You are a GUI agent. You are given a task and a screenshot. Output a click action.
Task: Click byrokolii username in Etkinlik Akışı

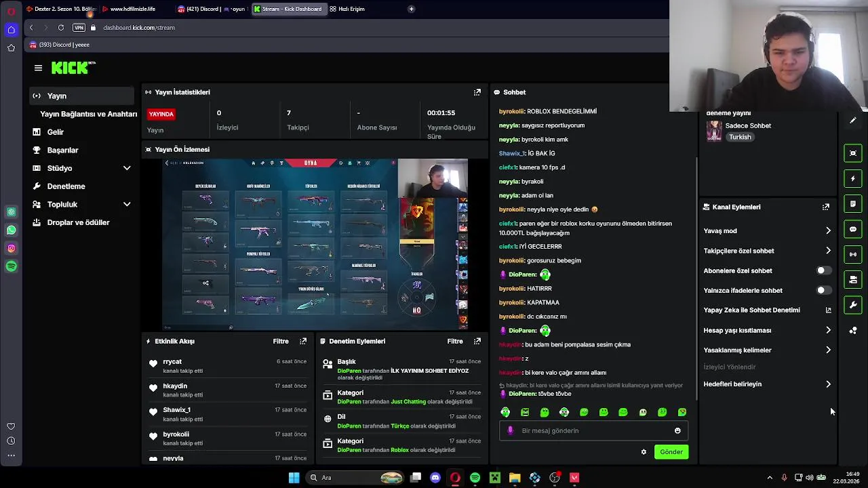coord(176,434)
